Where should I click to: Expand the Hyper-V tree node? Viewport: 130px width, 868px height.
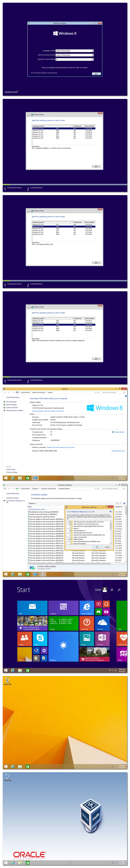click(68, 528)
